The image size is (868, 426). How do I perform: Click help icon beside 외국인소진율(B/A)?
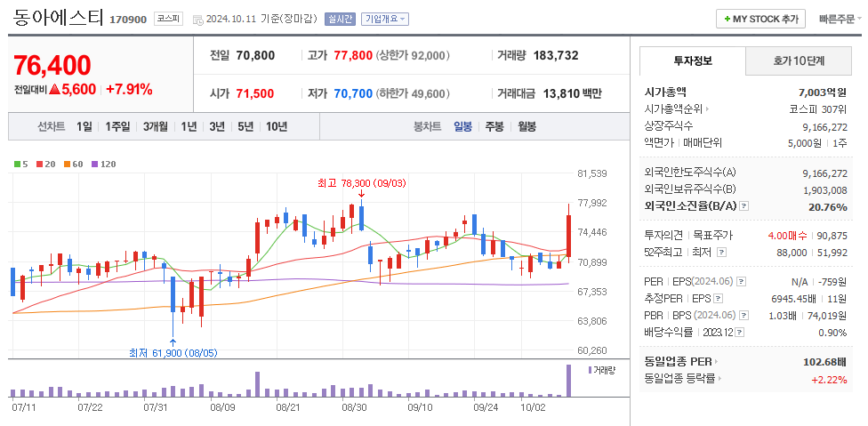pos(744,206)
